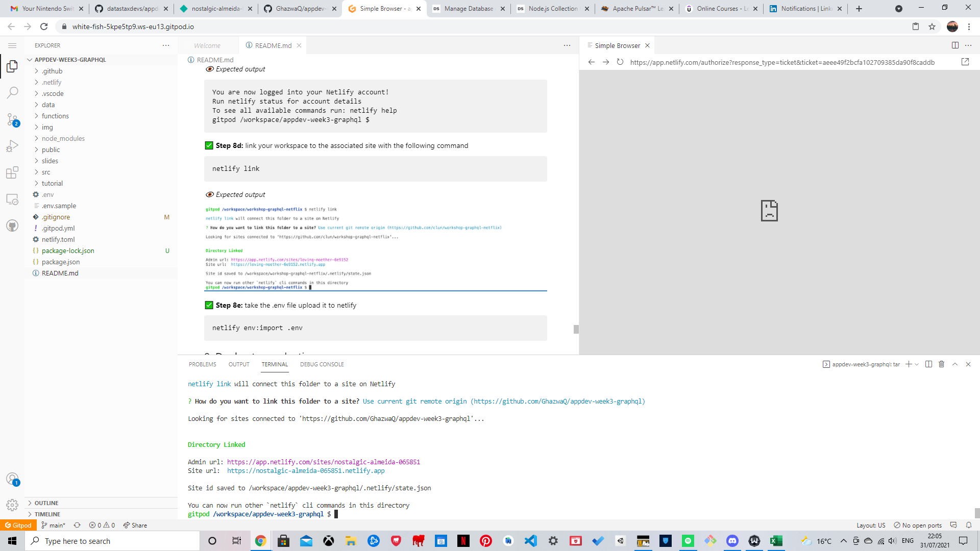Expand the functions folder
980x551 pixels.
(54, 116)
